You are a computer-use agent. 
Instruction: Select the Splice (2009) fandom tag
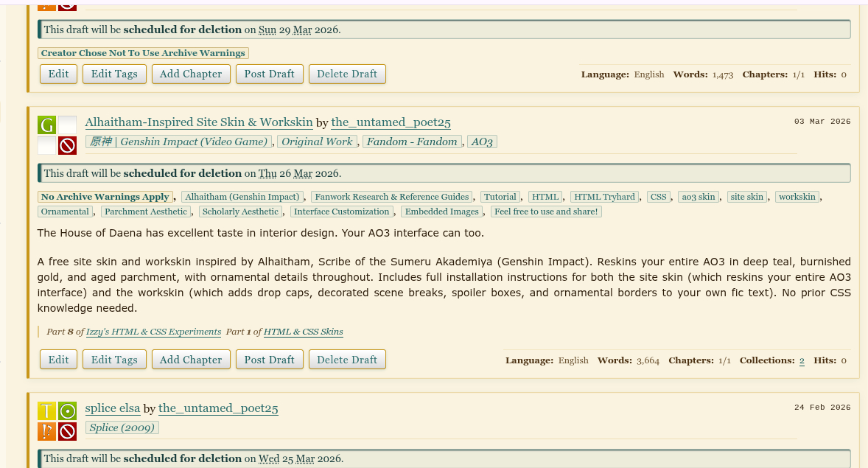tap(122, 427)
